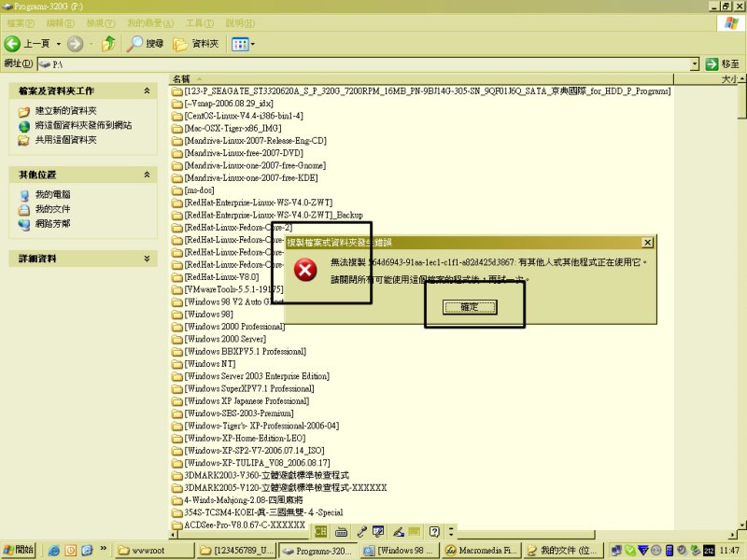This screenshot has height=560, width=747.
Task: Select folder named [Windows XP Japanese Professional]
Action: click(x=247, y=401)
